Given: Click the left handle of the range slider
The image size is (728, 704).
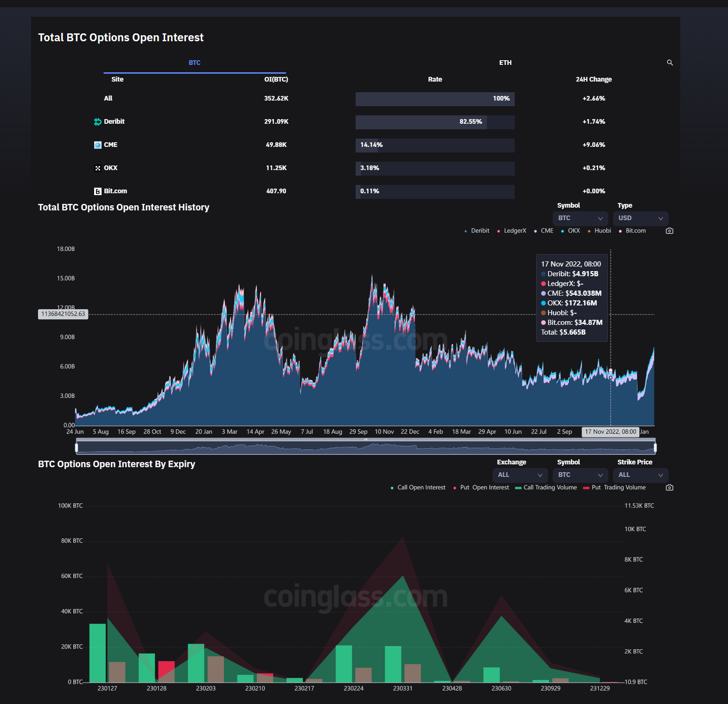Looking at the screenshot, I should (x=77, y=447).
